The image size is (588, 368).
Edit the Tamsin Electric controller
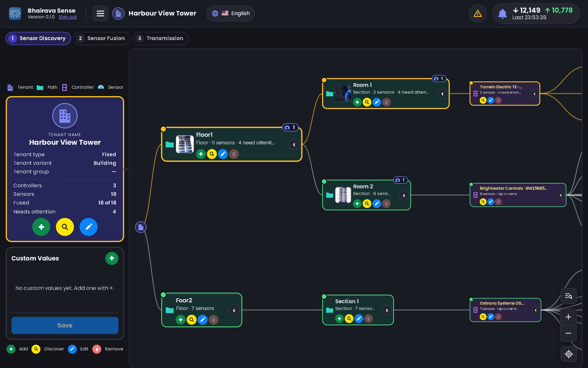491,100
